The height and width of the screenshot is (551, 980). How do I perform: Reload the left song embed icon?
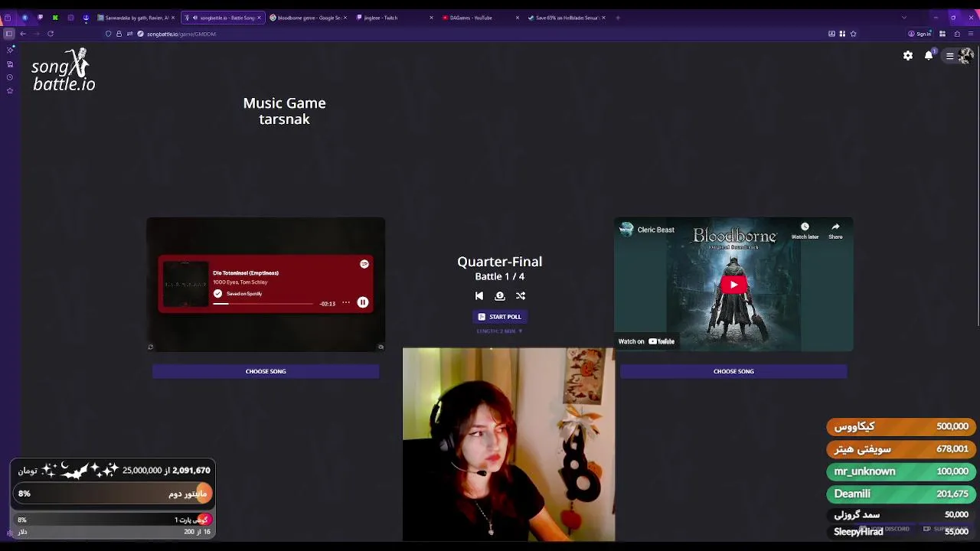tap(151, 347)
